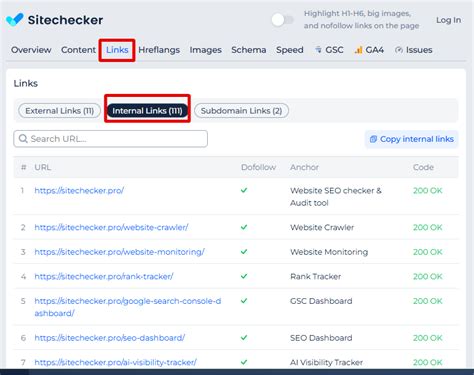Click dofollow checkmark in sitechecker.pro homepage row
This screenshot has height=375, width=474.
[244, 190]
